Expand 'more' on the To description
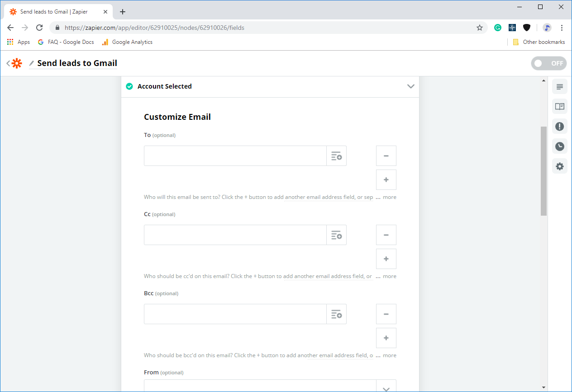Screen dimensions: 572x392 [x=389, y=197]
